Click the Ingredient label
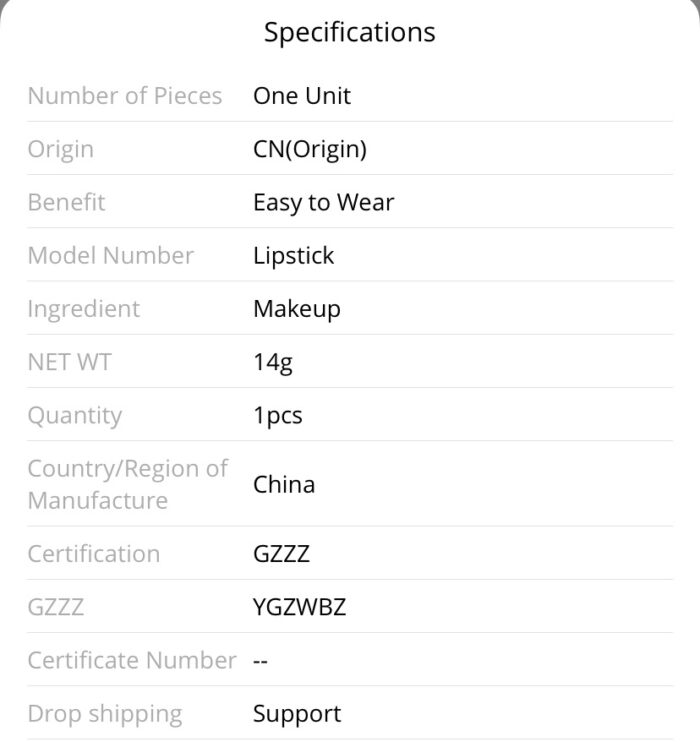This screenshot has width=700, height=742. (x=84, y=309)
